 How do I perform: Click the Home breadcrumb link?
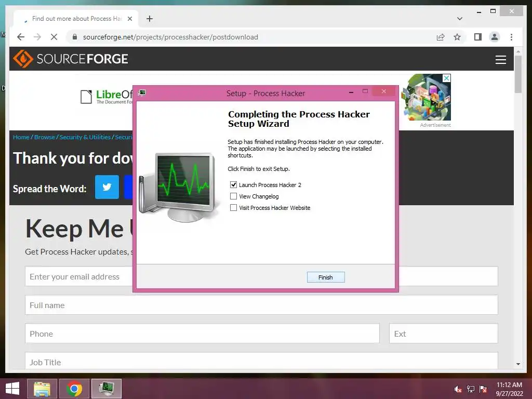click(21, 137)
